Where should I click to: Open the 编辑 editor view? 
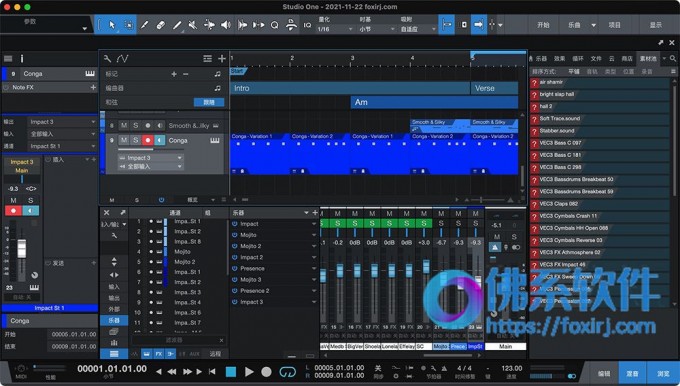tap(604, 373)
